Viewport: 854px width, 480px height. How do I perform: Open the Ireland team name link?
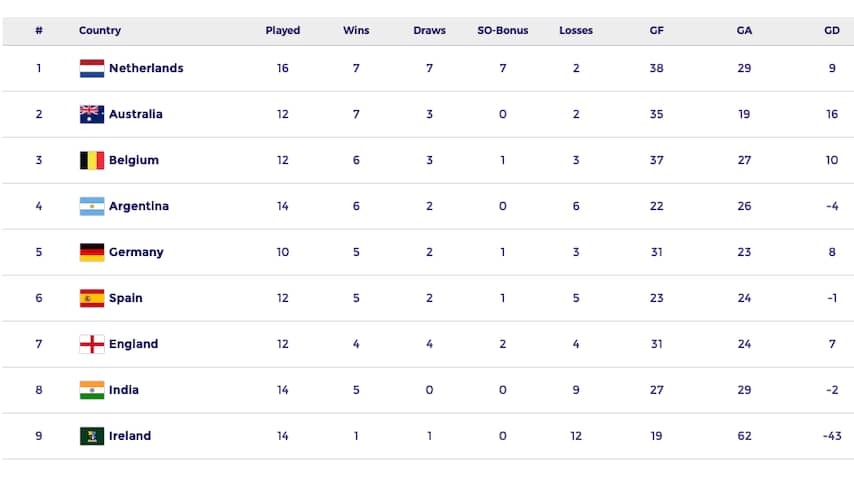(130, 436)
